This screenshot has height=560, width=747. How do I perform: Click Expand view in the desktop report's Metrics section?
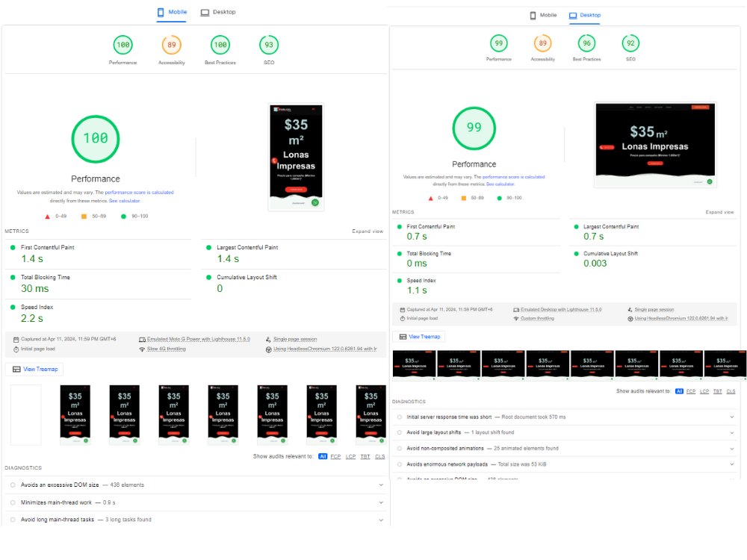pyautogui.click(x=719, y=212)
